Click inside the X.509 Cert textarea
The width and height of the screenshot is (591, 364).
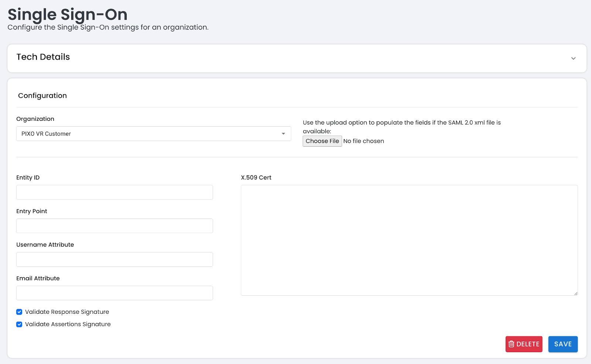(409, 240)
